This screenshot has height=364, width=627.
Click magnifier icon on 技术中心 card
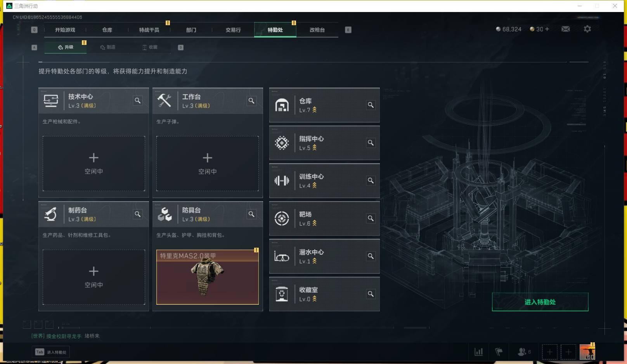point(138,101)
